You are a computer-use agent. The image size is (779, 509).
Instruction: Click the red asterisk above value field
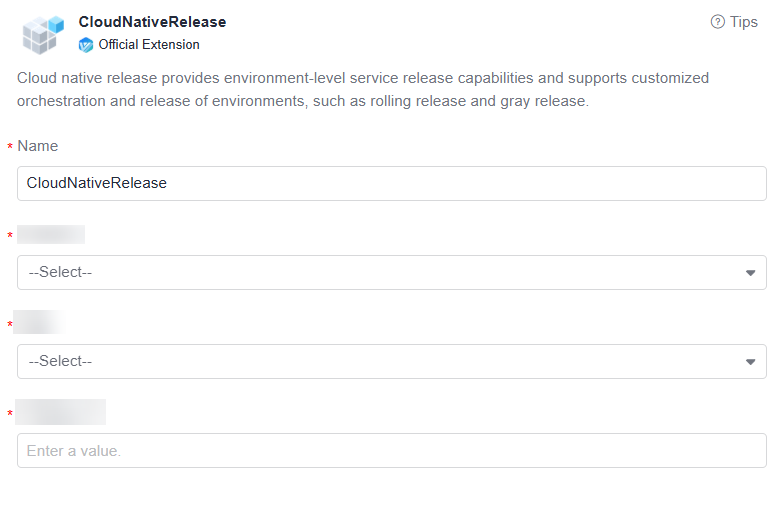10,414
